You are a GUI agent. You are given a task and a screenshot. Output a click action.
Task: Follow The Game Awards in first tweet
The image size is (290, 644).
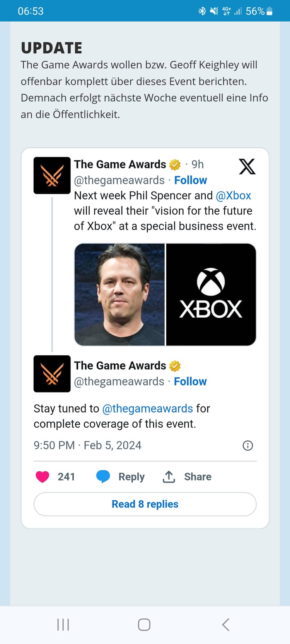(x=191, y=180)
